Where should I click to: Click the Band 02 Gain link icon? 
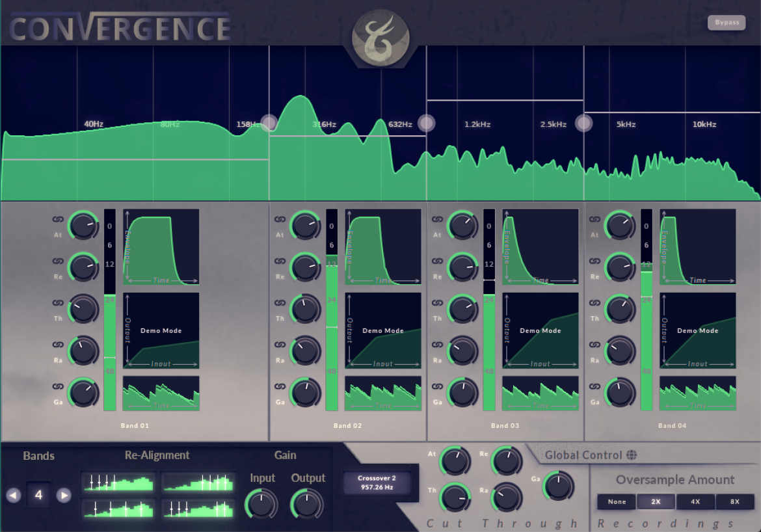click(280, 386)
